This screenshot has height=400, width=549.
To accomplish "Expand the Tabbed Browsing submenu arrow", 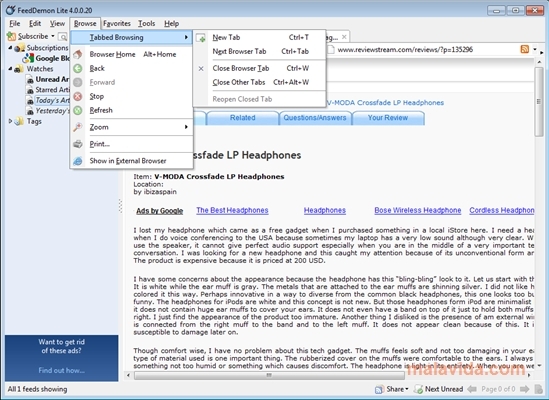I will 186,37.
